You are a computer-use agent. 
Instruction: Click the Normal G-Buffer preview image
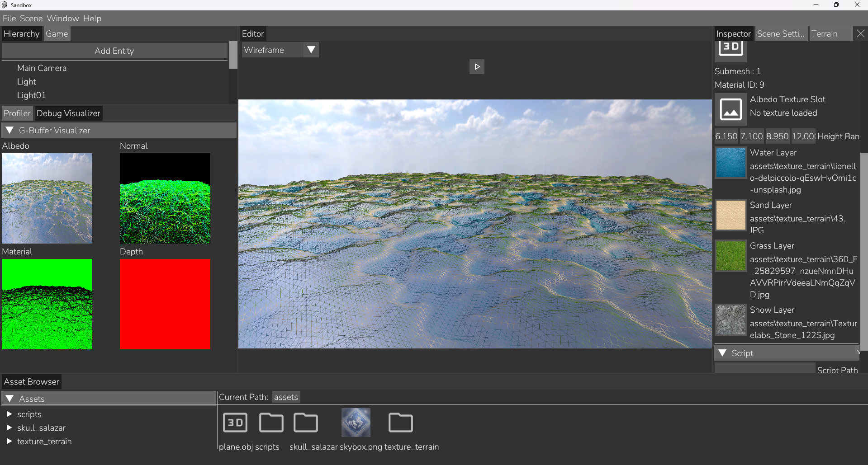coord(165,198)
